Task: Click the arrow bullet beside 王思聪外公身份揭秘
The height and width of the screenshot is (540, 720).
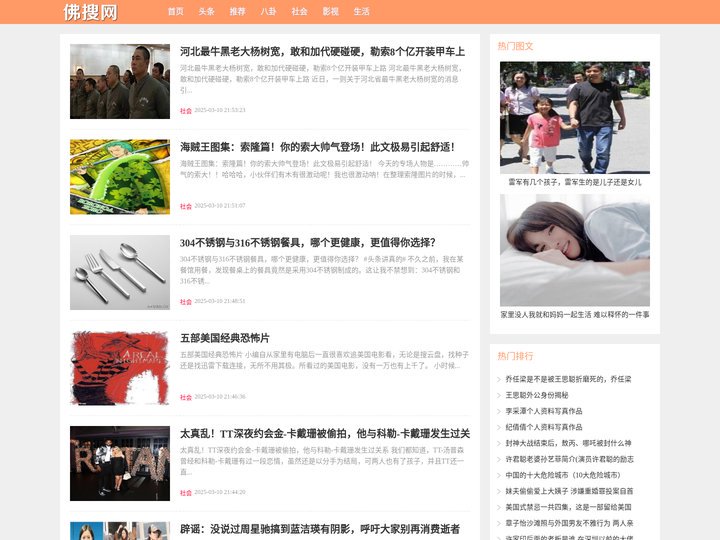Action: pyautogui.click(x=499, y=395)
